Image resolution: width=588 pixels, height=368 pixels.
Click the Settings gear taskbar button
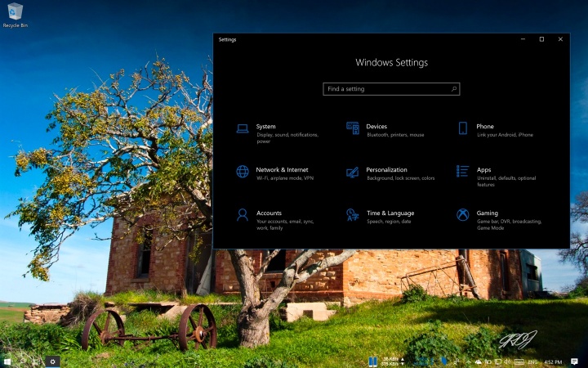53,361
